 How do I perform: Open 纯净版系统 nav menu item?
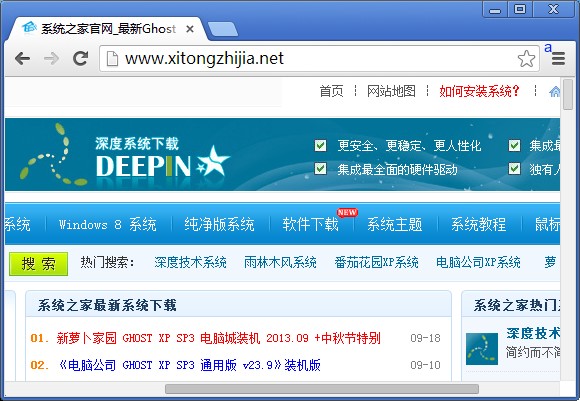coord(219,225)
